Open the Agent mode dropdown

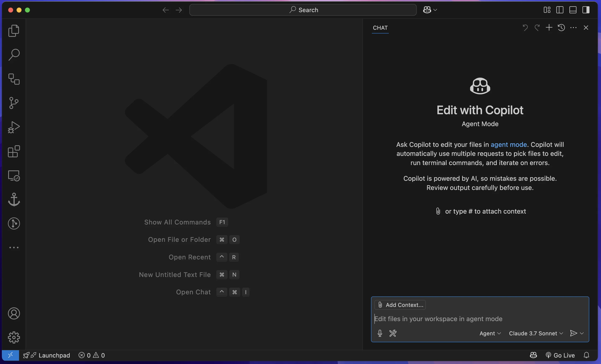pyautogui.click(x=490, y=333)
